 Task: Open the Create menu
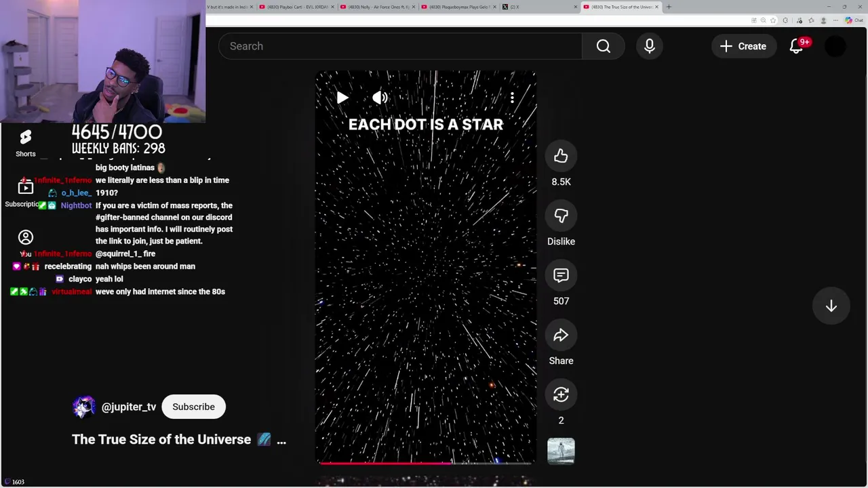click(x=743, y=46)
